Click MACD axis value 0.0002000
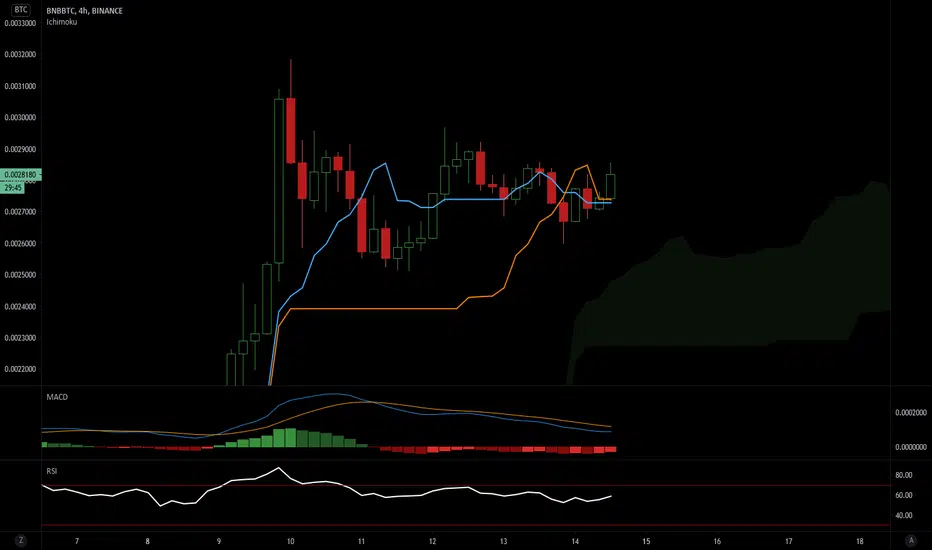This screenshot has height=550, width=932. (911, 413)
